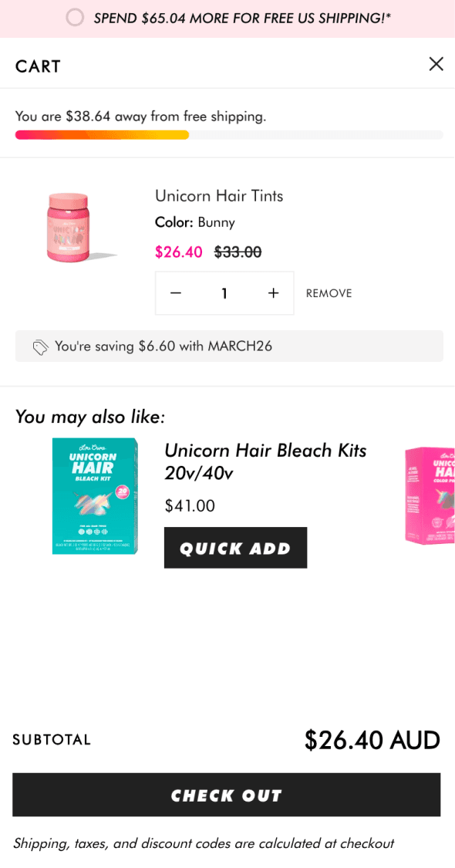Close the cart panel with the X icon
The height and width of the screenshot is (868, 455).
(x=436, y=64)
